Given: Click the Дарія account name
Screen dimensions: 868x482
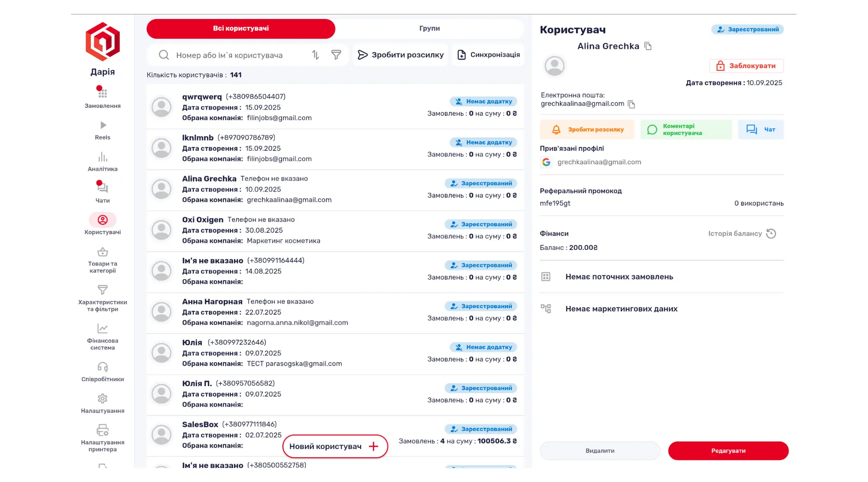Looking at the screenshot, I should click(103, 72).
